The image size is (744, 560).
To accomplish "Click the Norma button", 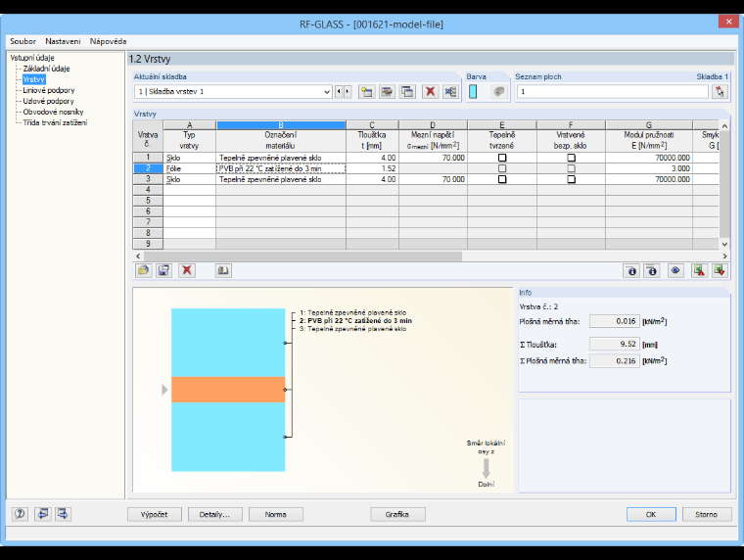I will point(276,514).
